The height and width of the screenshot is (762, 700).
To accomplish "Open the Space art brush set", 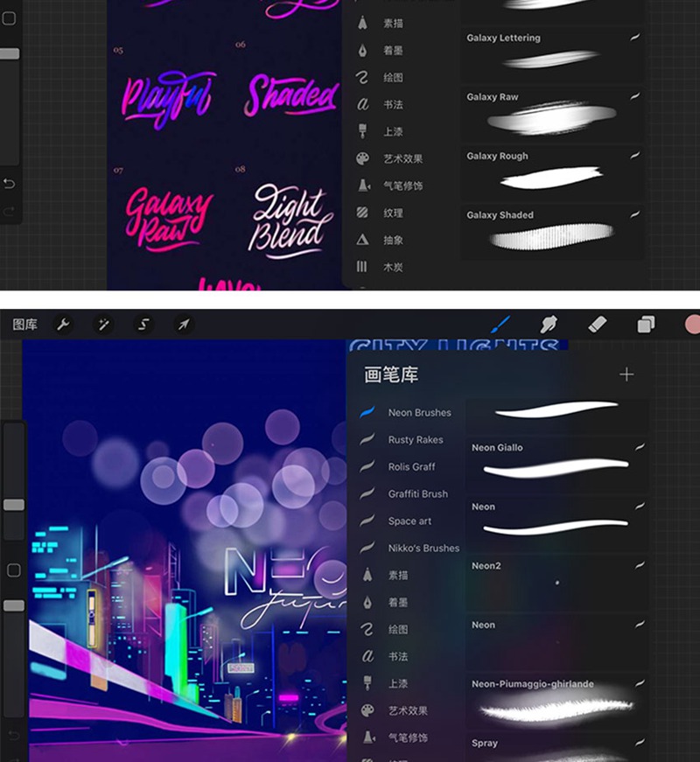I will coord(409,521).
